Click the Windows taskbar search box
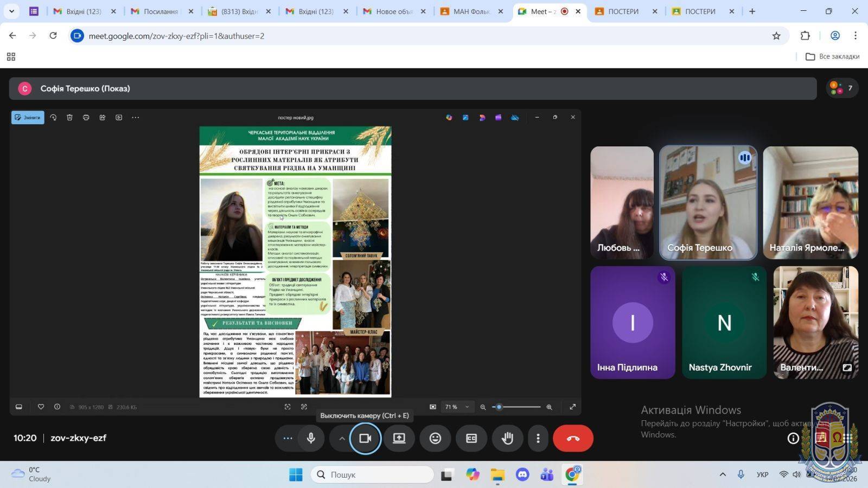This screenshot has width=868, height=488. click(373, 474)
